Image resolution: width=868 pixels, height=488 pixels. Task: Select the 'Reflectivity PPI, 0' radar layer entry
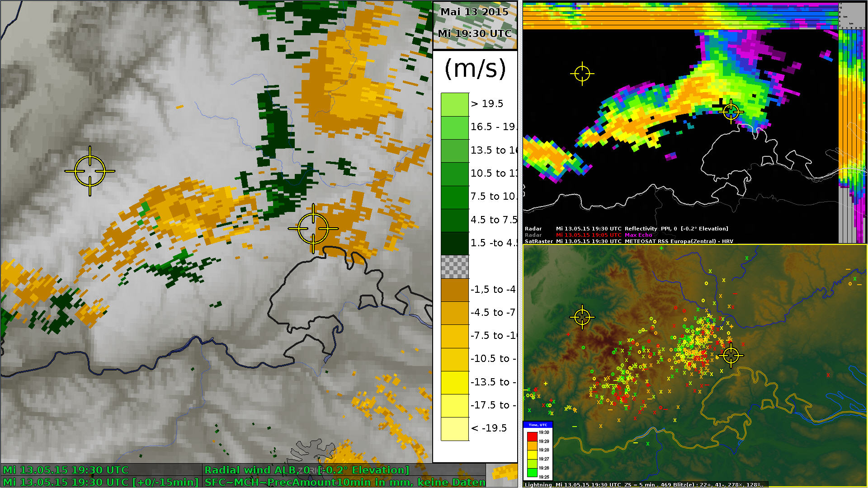(x=651, y=229)
